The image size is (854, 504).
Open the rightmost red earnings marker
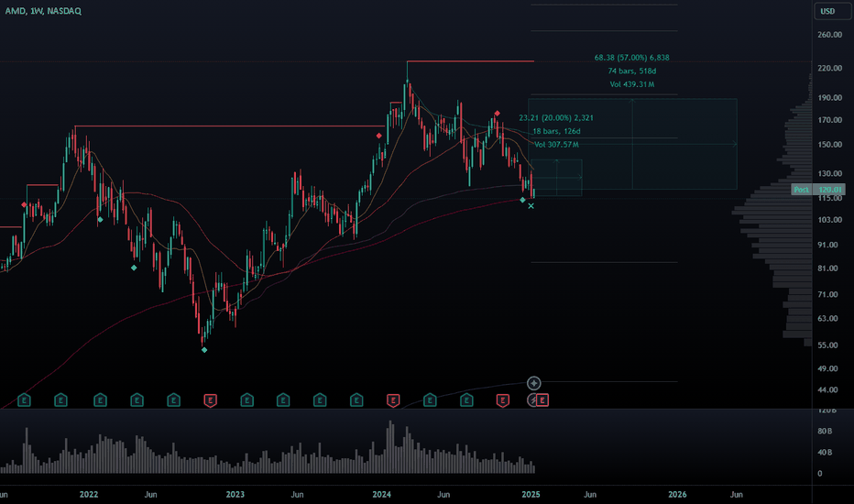click(542, 400)
